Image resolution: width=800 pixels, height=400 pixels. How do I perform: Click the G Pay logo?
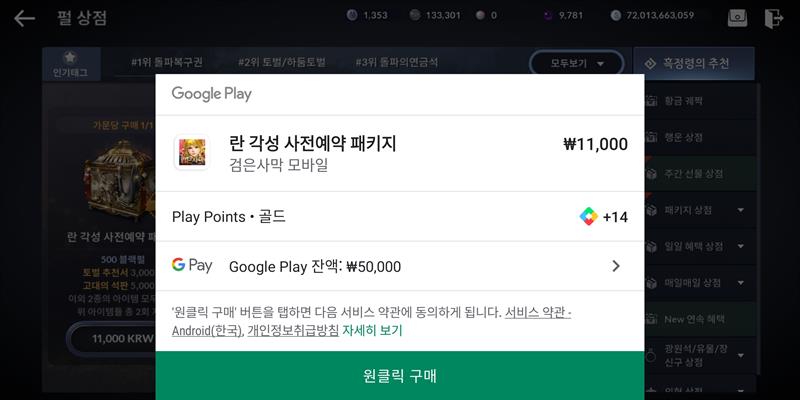pyautogui.click(x=192, y=265)
